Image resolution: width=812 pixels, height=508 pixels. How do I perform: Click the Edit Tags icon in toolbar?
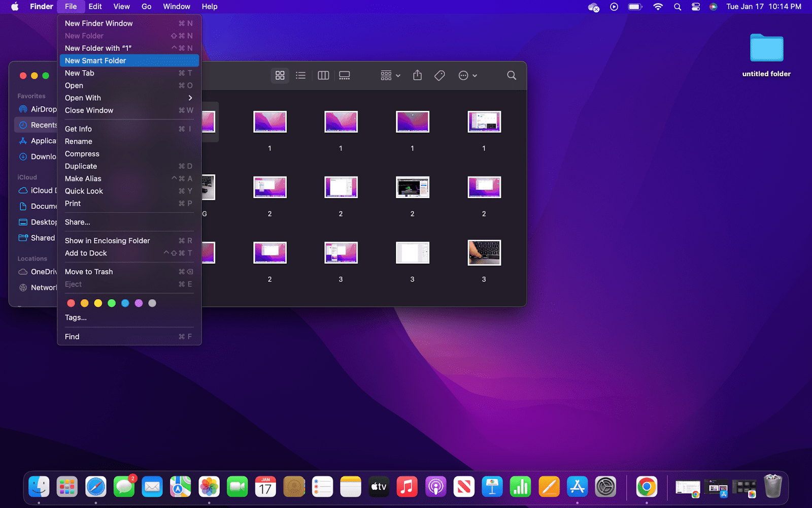(x=439, y=75)
